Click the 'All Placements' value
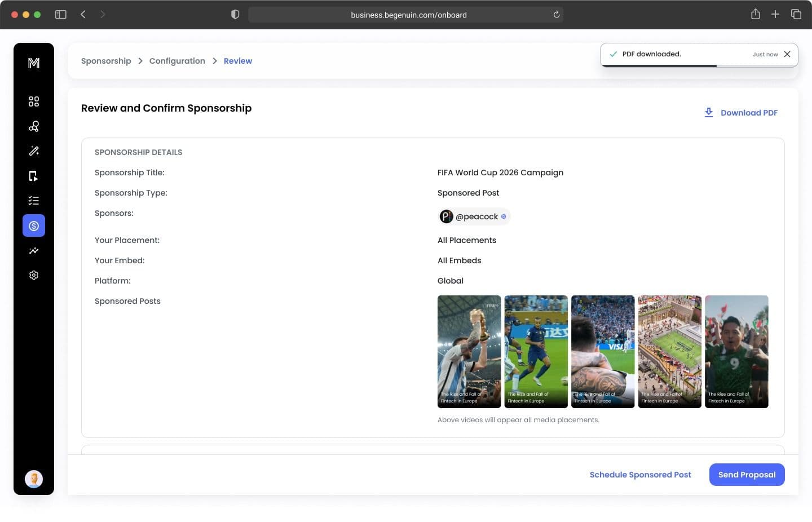Image resolution: width=812 pixels, height=522 pixels. (x=467, y=240)
